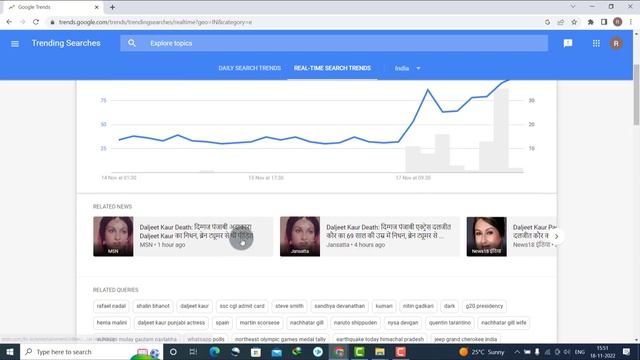Click the Trending Searches title
Screen dimensions: 640x360
66,43
